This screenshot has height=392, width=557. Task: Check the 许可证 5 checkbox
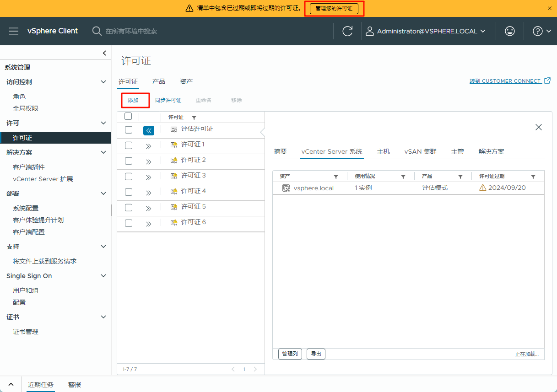click(129, 208)
